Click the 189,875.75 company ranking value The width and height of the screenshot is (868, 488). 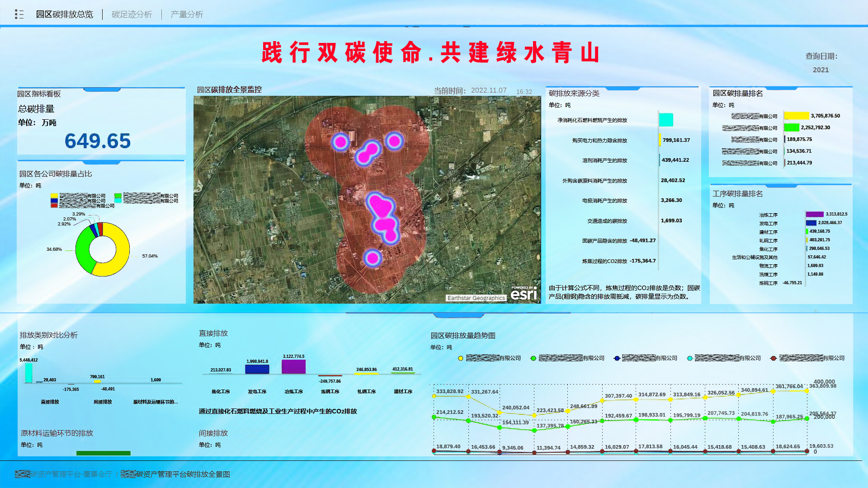click(x=799, y=139)
